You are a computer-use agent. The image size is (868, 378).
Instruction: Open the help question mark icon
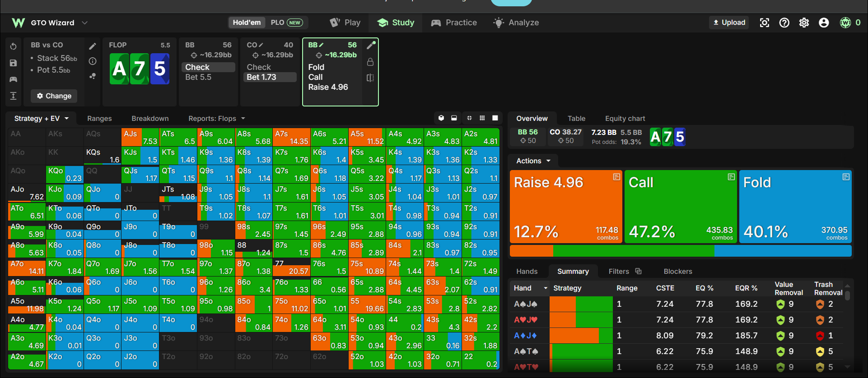pos(784,23)
